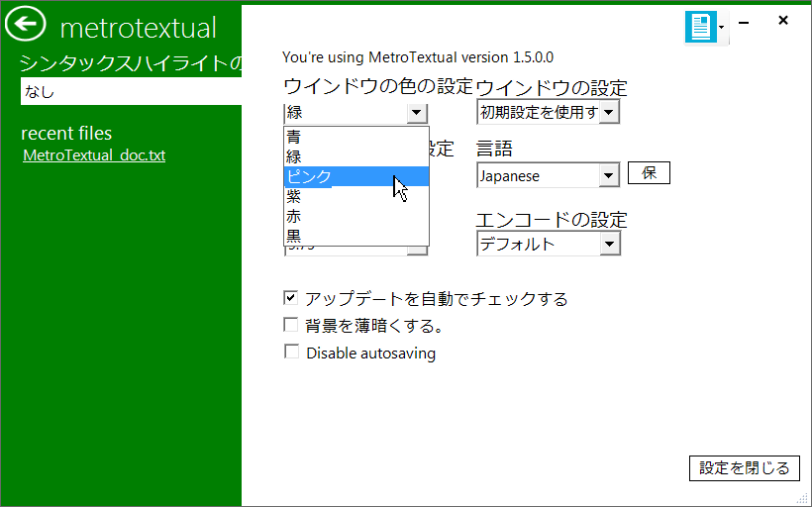The width and height of the screenshot is (812, 507).
Task: Pick 黒 from the window color list
Action: [356, 236]
